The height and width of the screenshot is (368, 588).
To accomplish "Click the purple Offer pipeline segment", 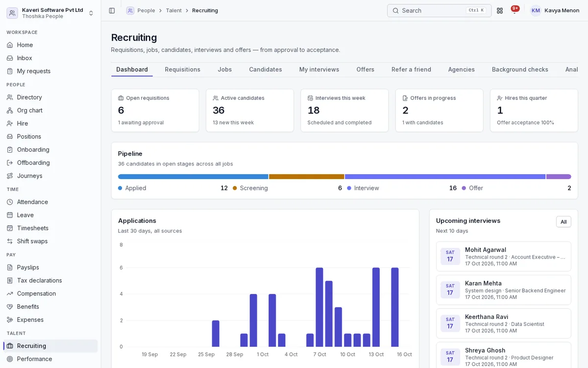I will 559,177.
